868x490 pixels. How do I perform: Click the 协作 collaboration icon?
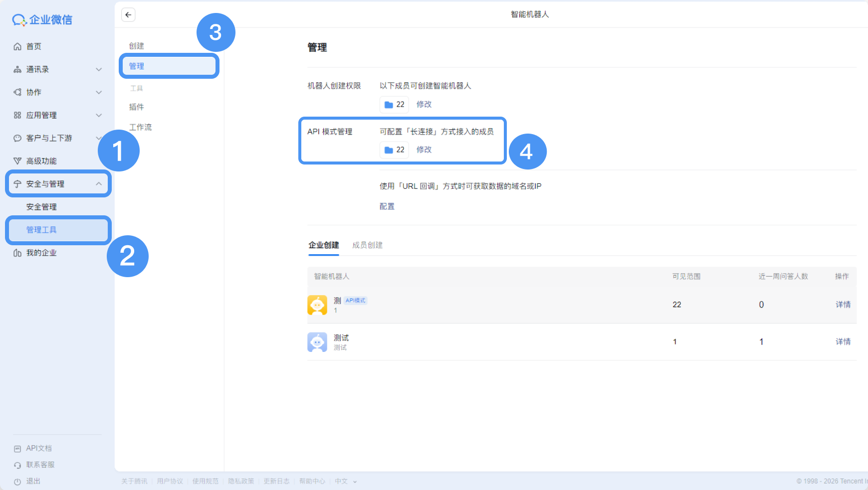coord(17,92)
